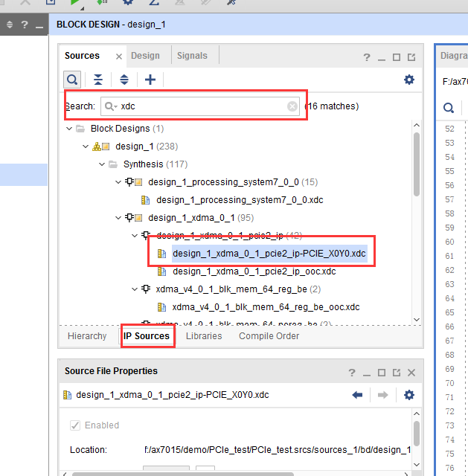
Task: Click search options magnifier inside search field
Action: tap(111, 106)
